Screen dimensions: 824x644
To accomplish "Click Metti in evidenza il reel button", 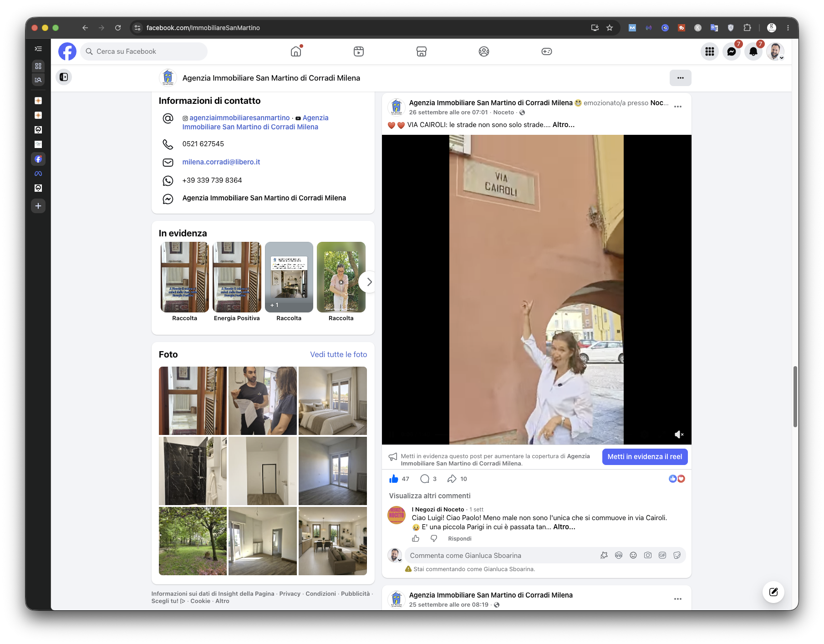I will pos(645,457).
